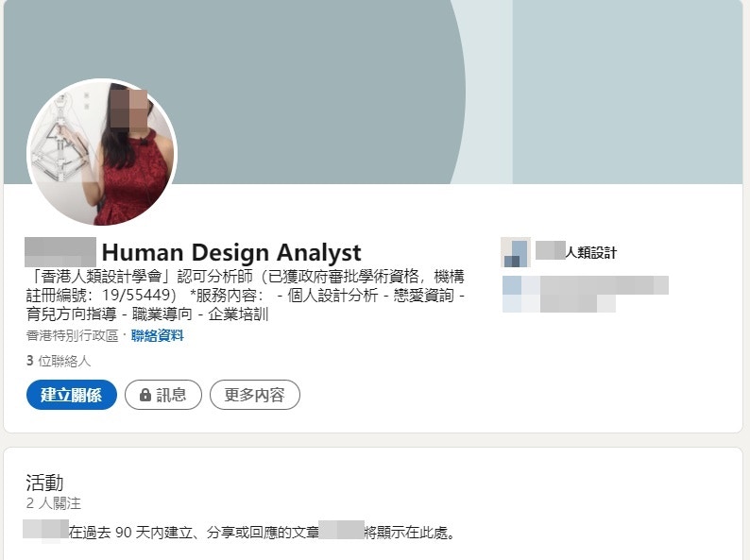The height and width of the screenshot is (560, 750).
Task: Open the circular profile photo
Action: coord(102,154)
